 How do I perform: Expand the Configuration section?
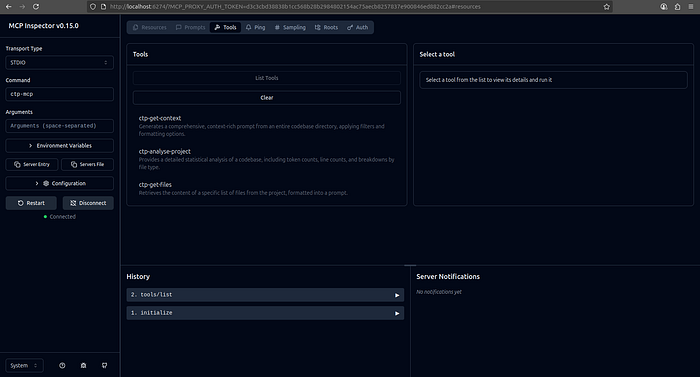pos(59,184)
